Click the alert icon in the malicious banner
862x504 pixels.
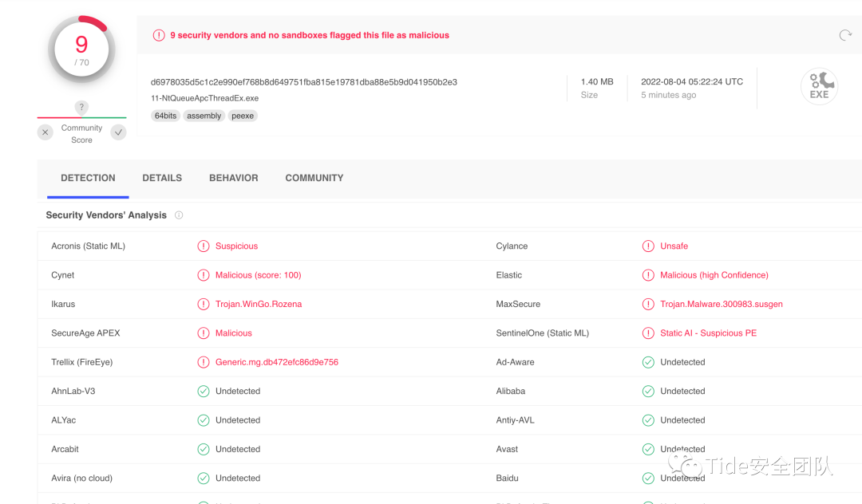coord(159,35)
